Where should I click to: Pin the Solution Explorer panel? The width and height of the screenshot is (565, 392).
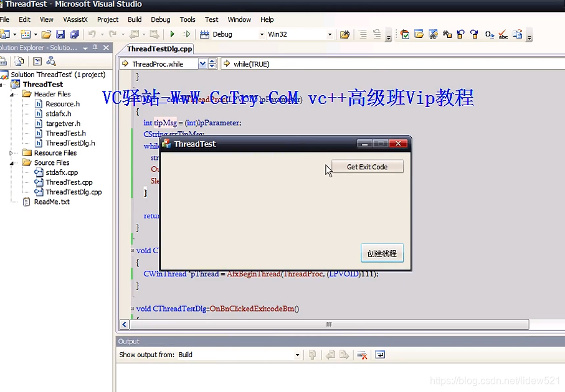pos(95,47)
